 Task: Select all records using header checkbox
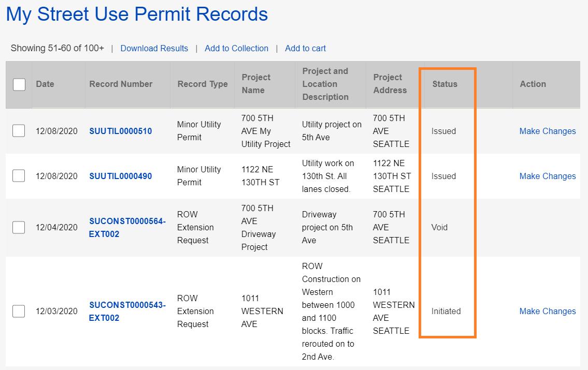[19, 85]
